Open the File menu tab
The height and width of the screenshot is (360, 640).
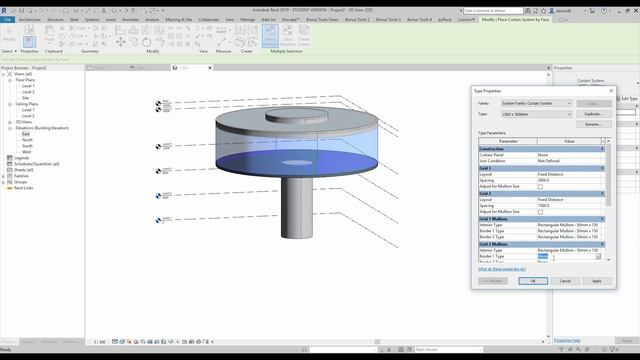point(7,20)
